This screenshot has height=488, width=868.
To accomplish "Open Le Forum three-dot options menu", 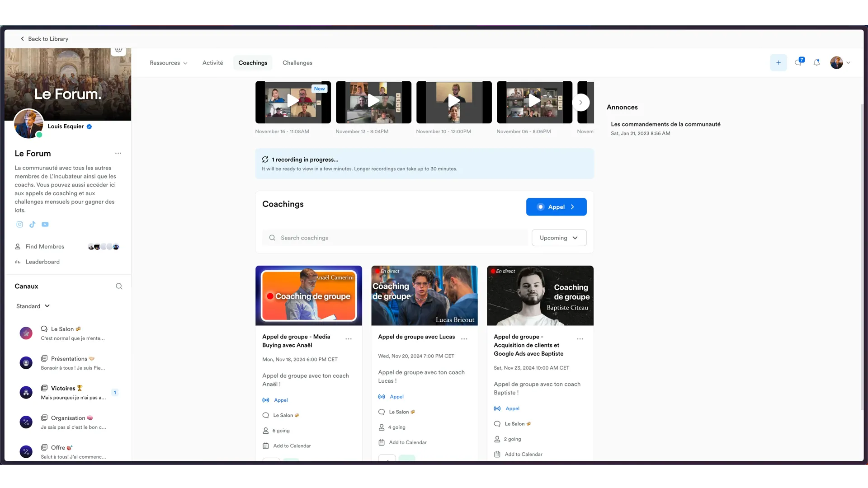I will [x=118, y=153].
